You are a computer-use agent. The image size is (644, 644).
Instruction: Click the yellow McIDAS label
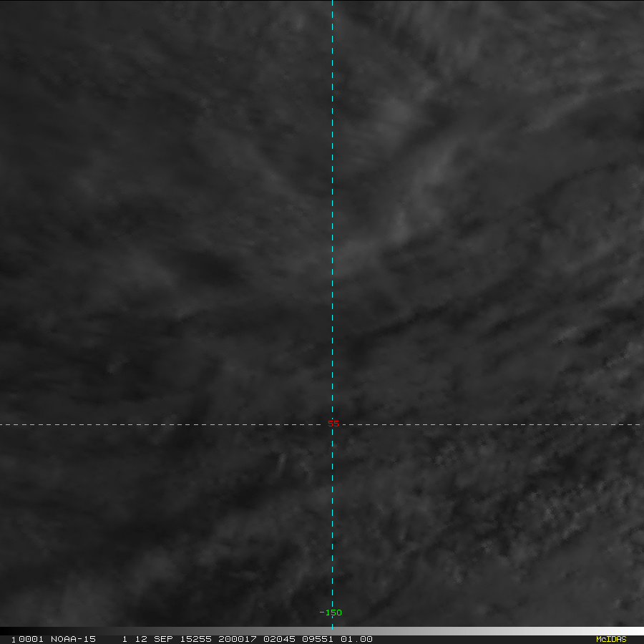610,639
